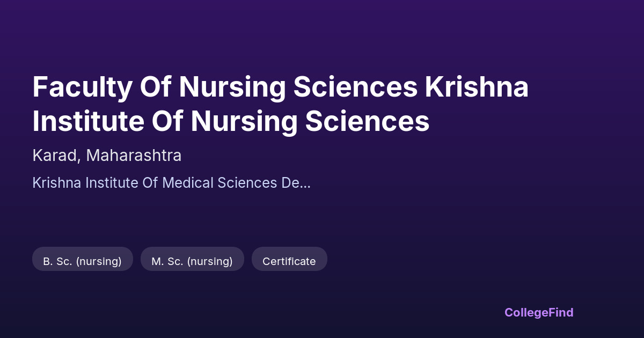Image resolution: width=644 pixels, height=338 pixels.
Task: Select the M. Sc. (nursing) course chip
Action: pos(192,261)
